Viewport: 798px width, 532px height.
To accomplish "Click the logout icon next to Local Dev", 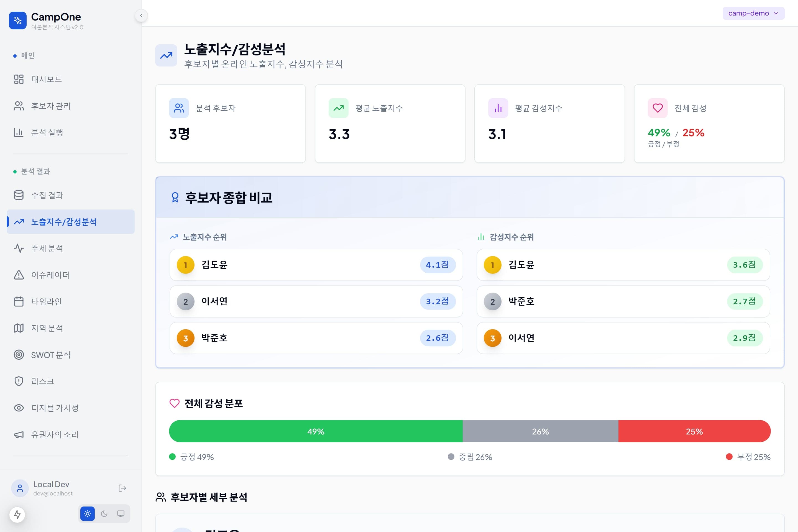I will (122, 488).
